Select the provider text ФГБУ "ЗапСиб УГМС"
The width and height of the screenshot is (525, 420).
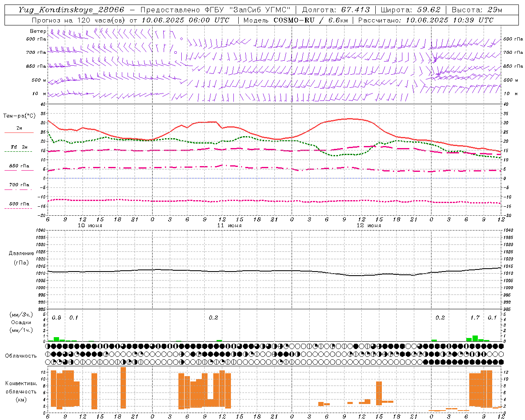(x=247, y=10)
